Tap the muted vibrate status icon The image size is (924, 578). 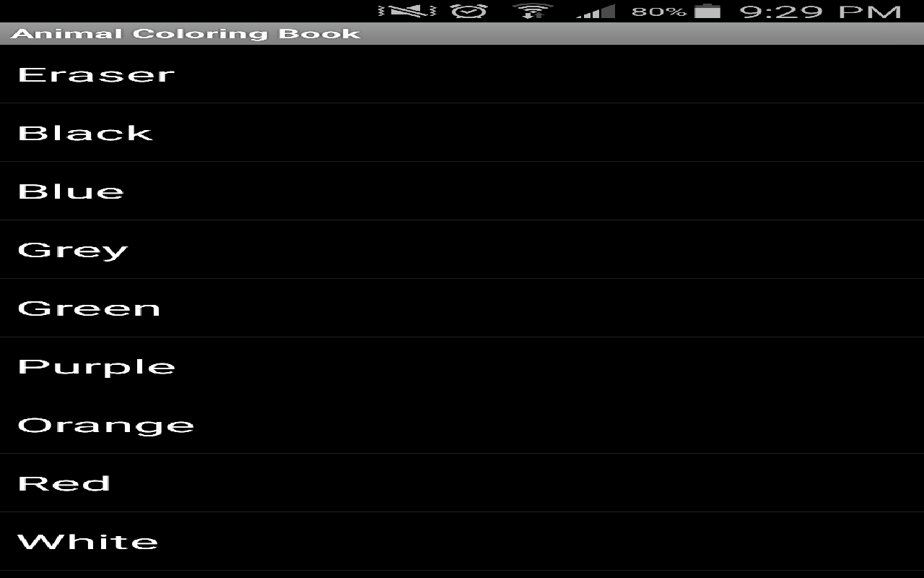click(407, 11)
